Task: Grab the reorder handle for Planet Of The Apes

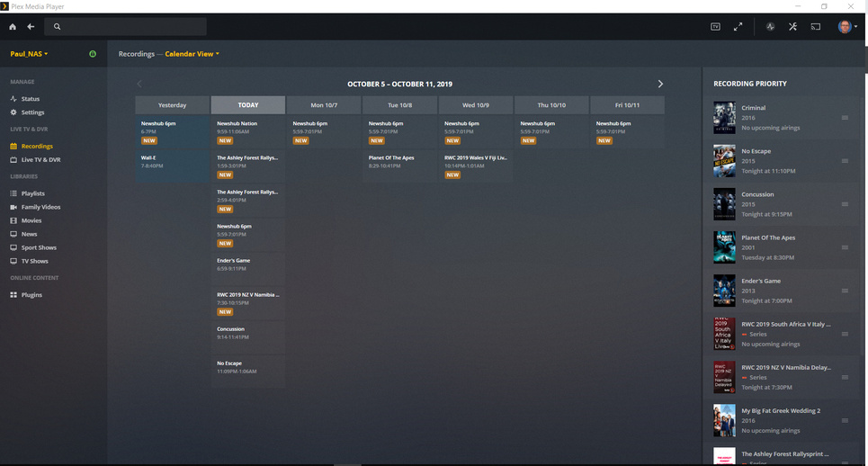Action: [845, 246]
